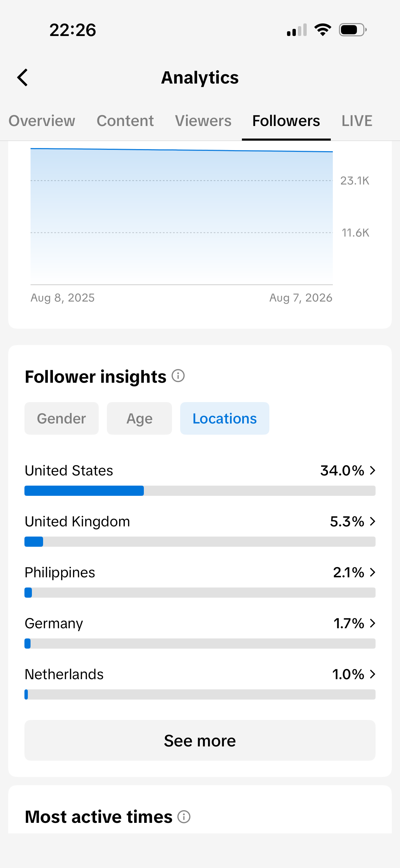Click the United States percentage bar

(200, 491)
